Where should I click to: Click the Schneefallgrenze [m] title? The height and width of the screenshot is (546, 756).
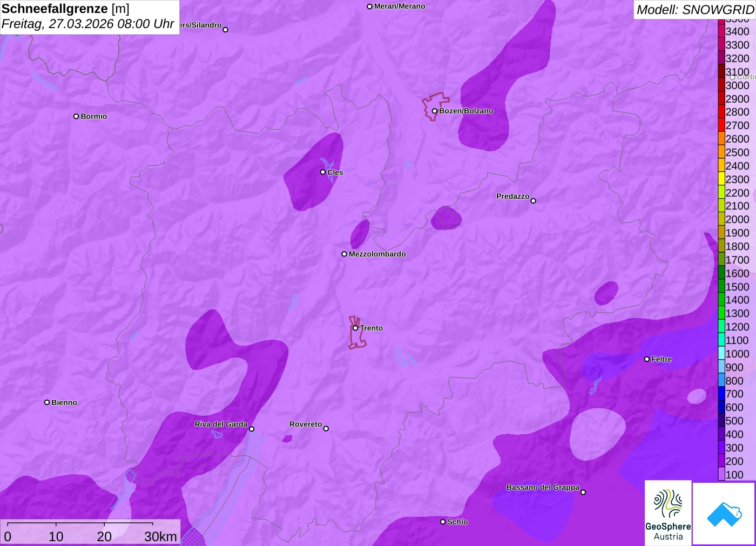point(65,9)
